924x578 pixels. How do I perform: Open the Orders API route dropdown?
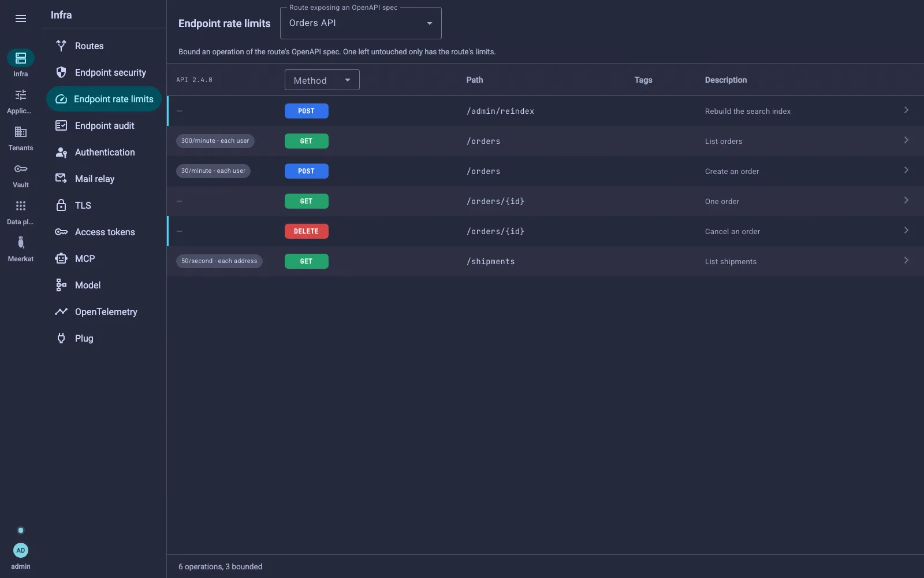[x=361, y=23]
